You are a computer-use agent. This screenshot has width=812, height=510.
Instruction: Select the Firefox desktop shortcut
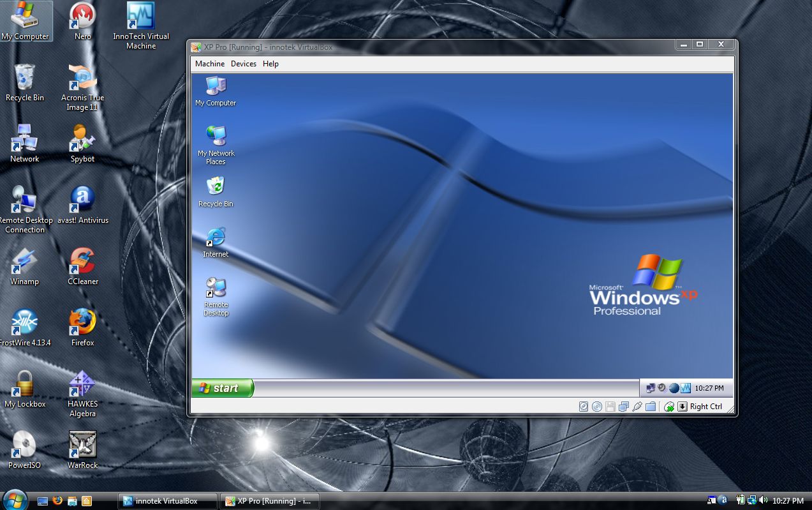[82, 328]
